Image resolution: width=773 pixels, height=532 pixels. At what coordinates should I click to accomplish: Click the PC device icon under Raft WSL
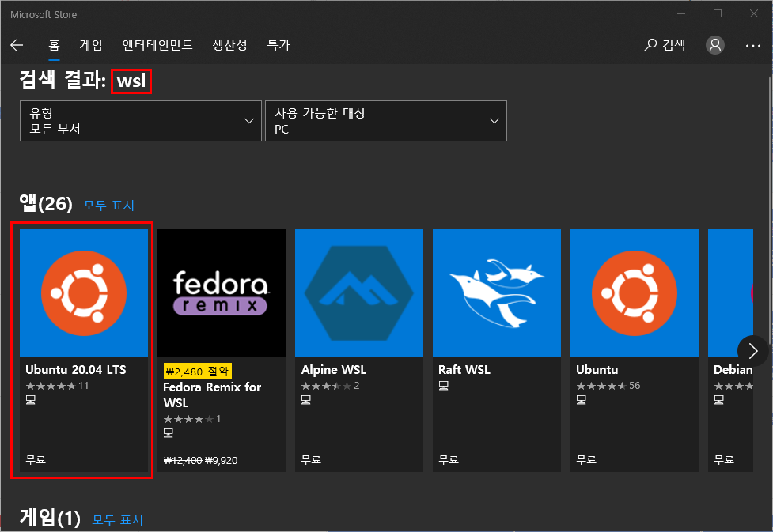coord(444,386)
